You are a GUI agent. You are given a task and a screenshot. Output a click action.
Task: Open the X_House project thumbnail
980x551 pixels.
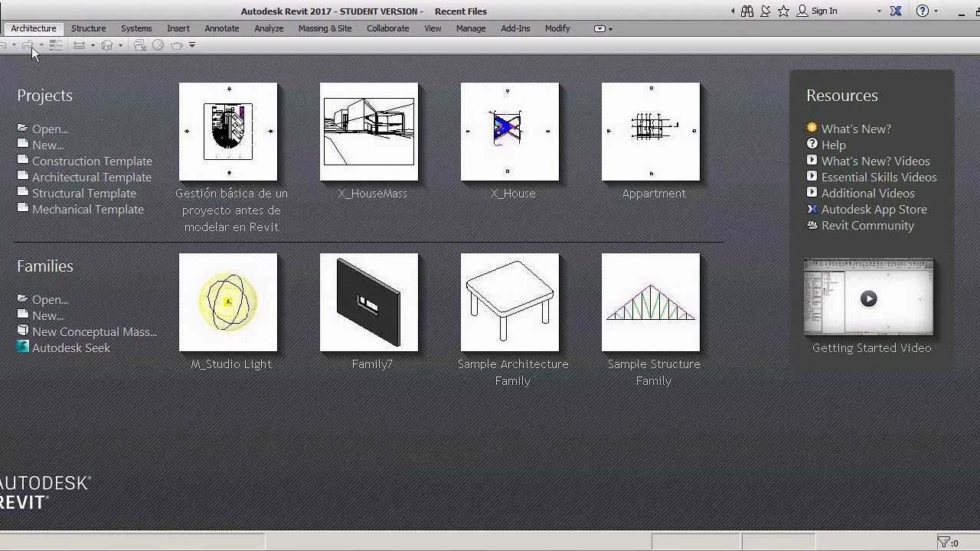pos(510,132)
